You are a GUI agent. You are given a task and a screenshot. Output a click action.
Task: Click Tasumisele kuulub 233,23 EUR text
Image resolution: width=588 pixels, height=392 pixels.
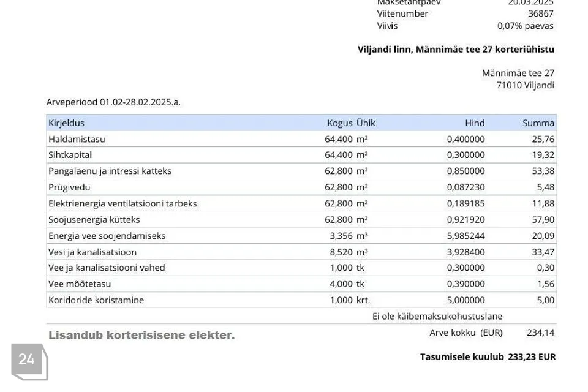coord(488,356)
